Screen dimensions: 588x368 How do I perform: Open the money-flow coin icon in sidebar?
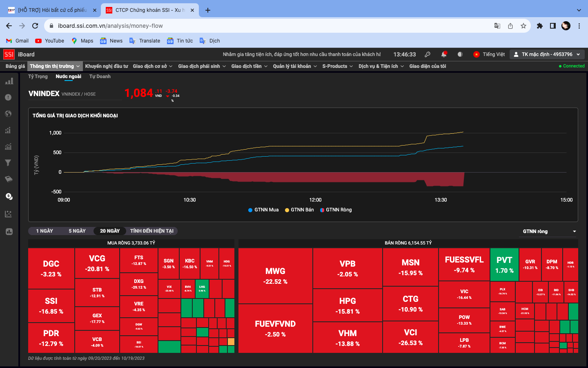(x=9, y=196)
